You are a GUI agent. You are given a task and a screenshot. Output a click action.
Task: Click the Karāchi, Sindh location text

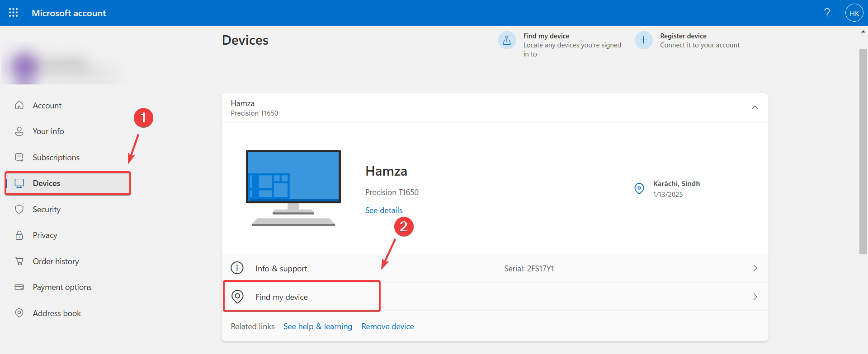click(x=676, y=184)
